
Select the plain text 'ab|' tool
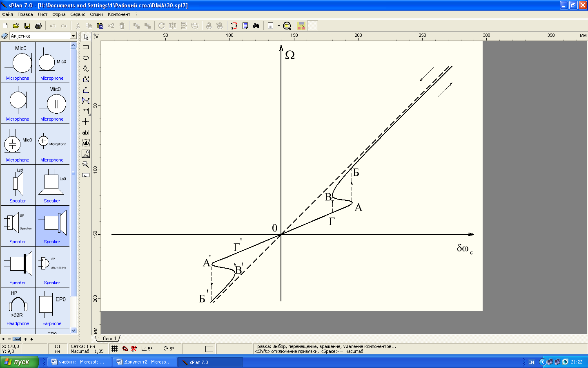86,132
